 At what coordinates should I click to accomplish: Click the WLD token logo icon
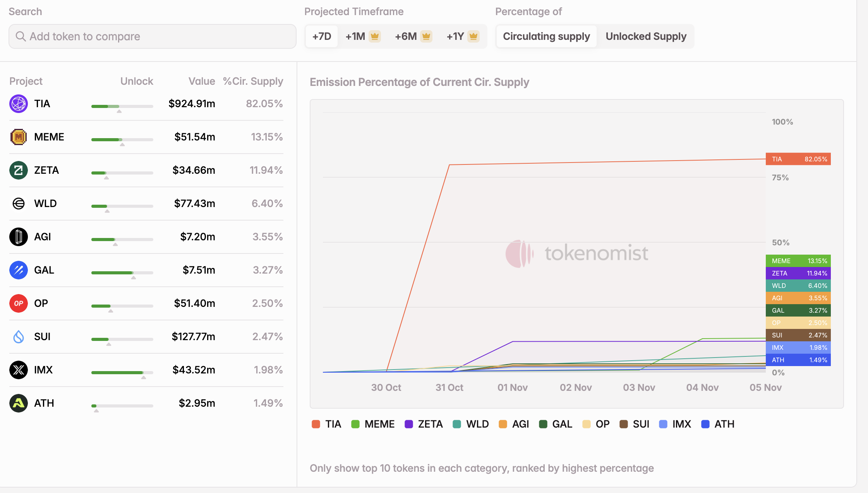click(18, 204)
